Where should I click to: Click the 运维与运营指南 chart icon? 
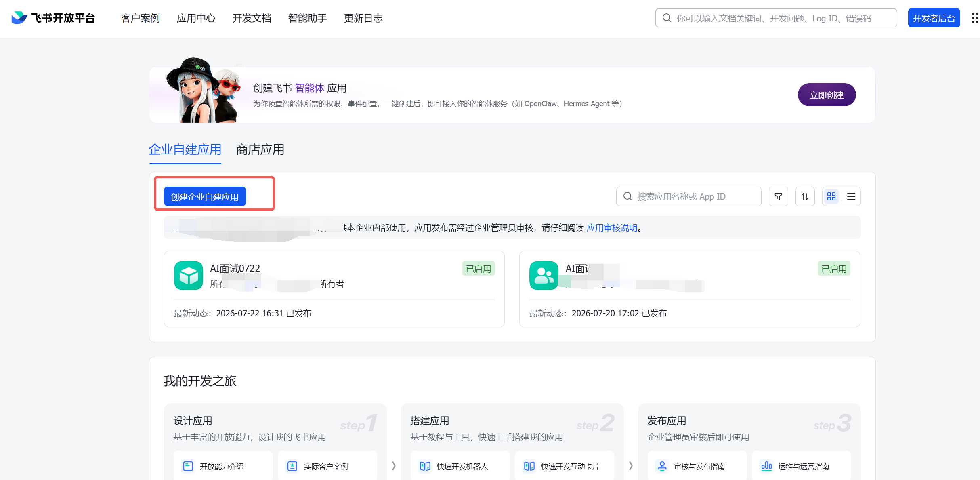point(766,466)
